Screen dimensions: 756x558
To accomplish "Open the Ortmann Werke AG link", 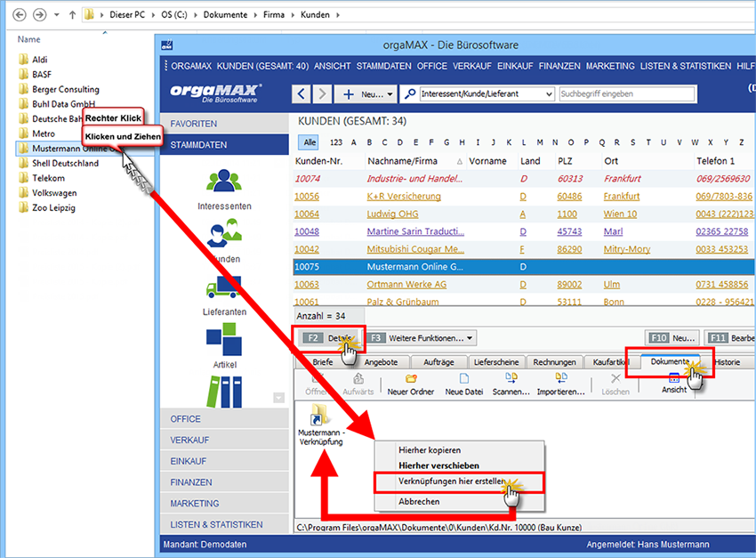I will 406,285.
